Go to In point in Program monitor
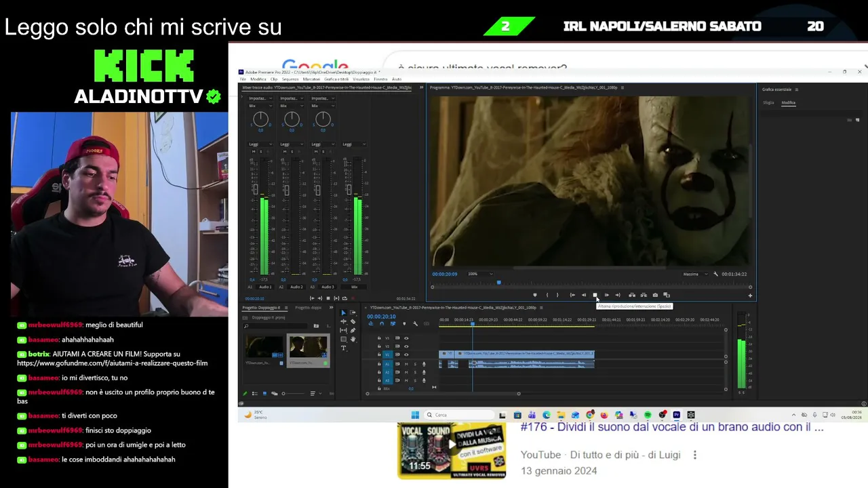This screenshot has height=488, width=868. [x=572, y=295]
